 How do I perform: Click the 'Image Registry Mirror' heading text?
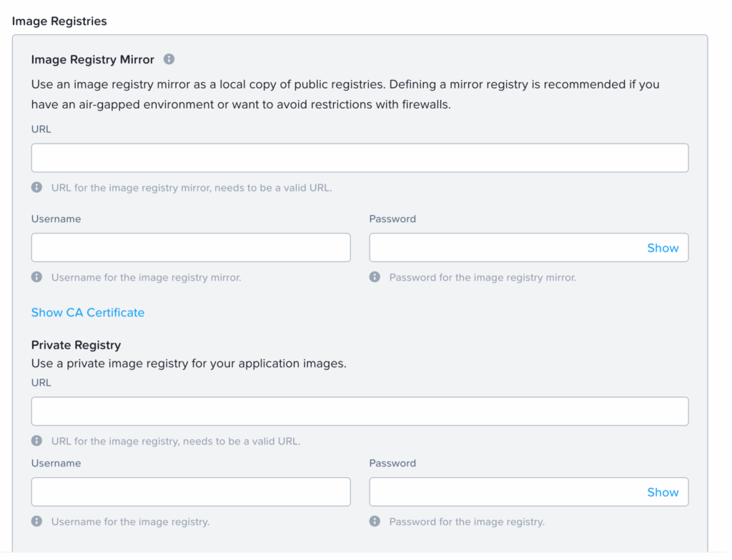click(x=92, y=60)
